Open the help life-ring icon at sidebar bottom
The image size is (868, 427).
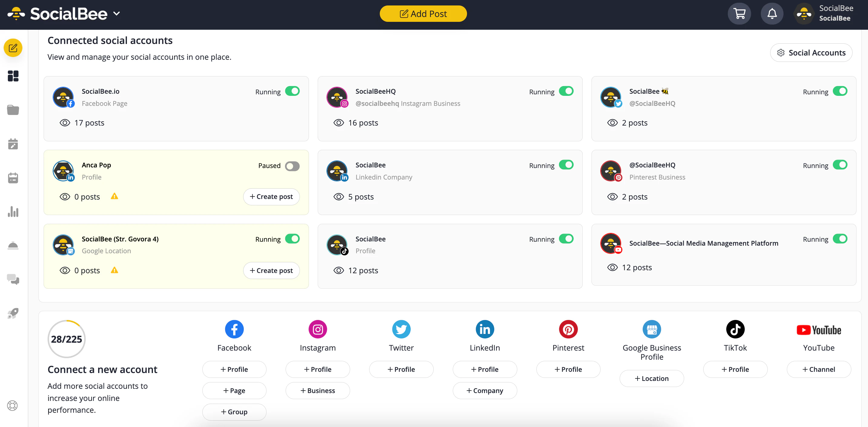point(13,405)
